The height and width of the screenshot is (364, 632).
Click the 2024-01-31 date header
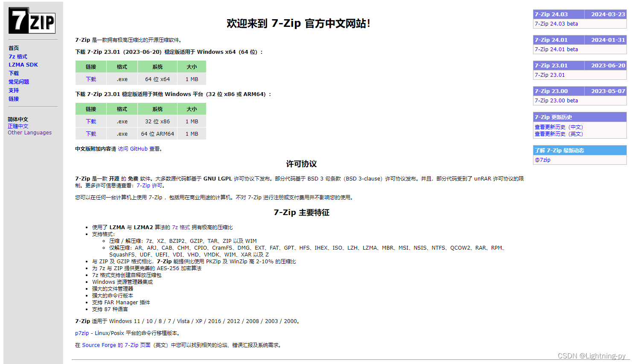click(606, 40)
